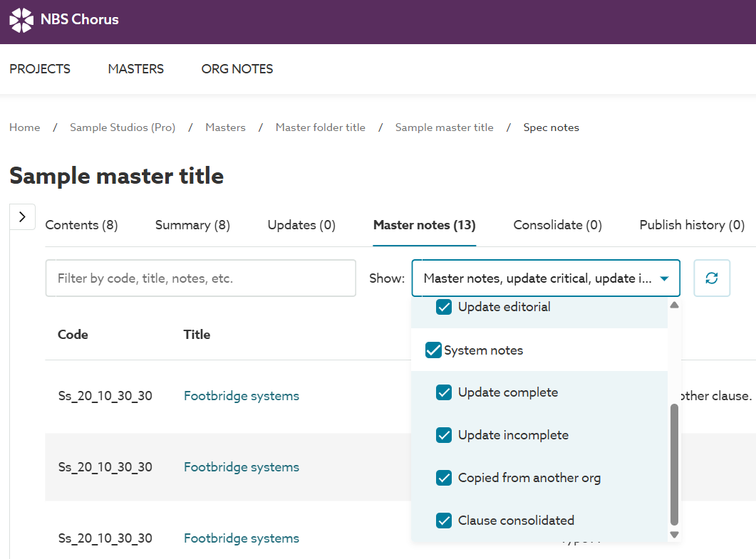Open the PROJECTS menu
Screen dimensions: 756x559
tap(40, 69)
